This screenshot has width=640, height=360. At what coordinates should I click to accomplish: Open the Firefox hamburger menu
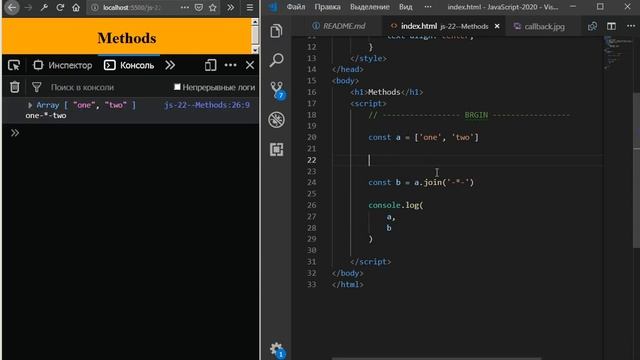[x=250, y=7]
